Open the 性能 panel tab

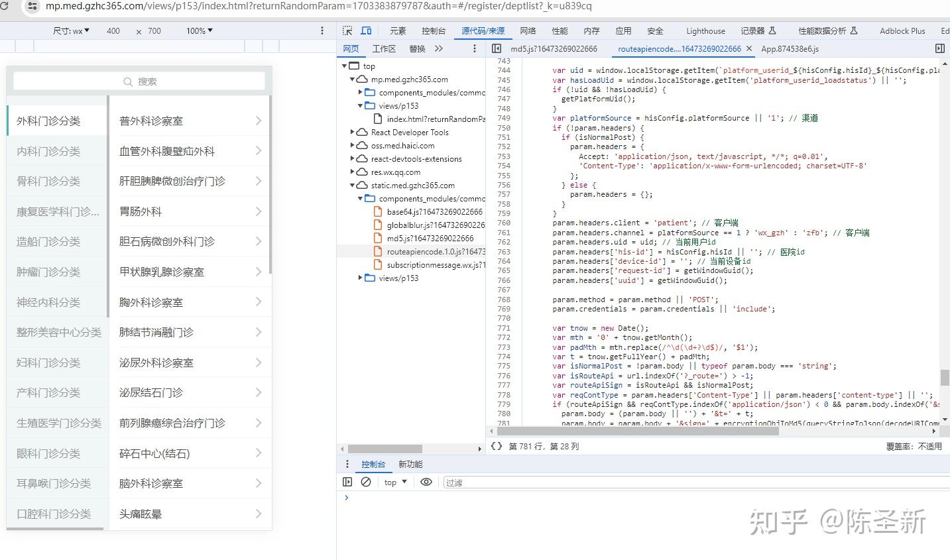[x=560, y=30]
